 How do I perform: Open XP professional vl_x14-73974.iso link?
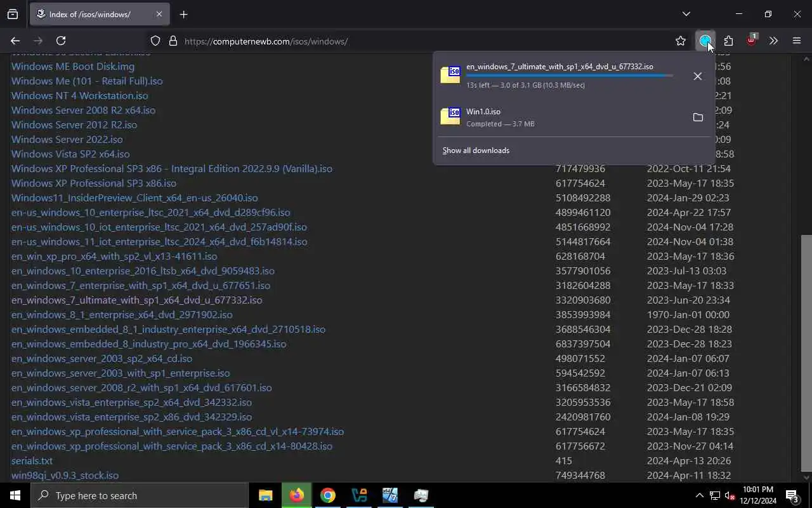tap(178, 431)
